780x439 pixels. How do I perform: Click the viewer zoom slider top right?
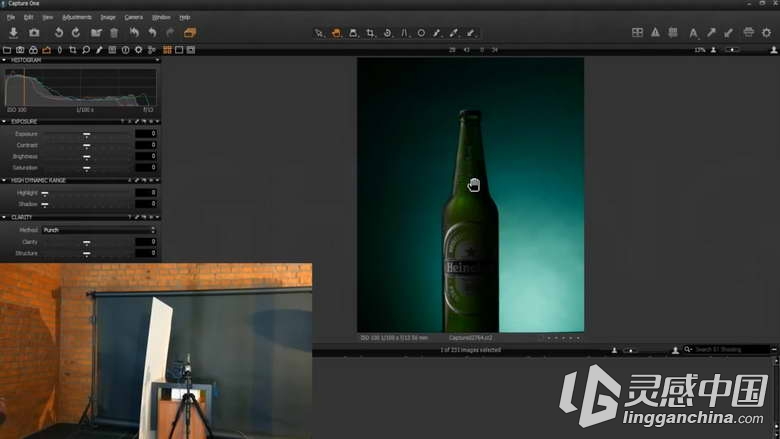coord(731,50)
